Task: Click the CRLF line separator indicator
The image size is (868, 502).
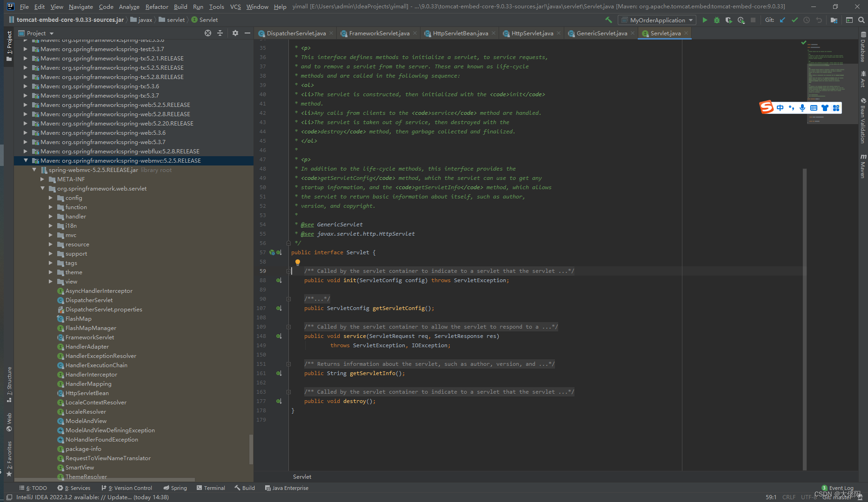Action: coord(789,497)
